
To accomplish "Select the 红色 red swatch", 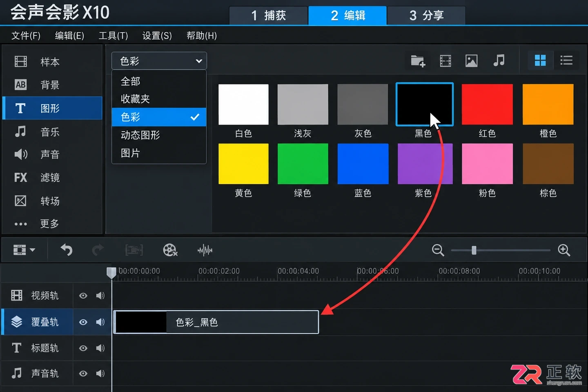I will (x=487, y=105).
